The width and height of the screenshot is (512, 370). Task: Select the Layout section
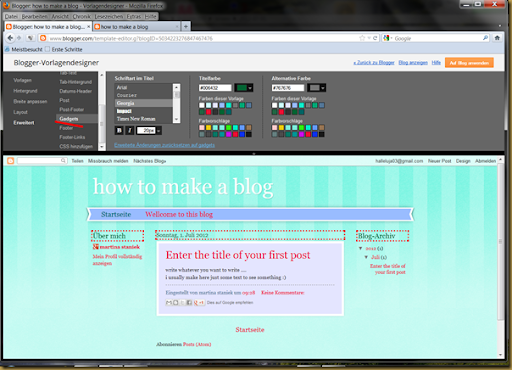20,112
